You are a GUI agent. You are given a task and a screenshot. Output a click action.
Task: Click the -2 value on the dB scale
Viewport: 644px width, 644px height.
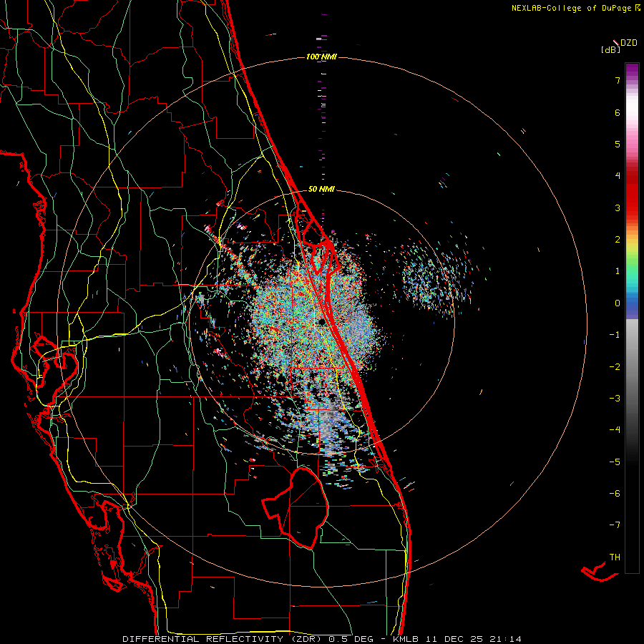coord(615,366)
